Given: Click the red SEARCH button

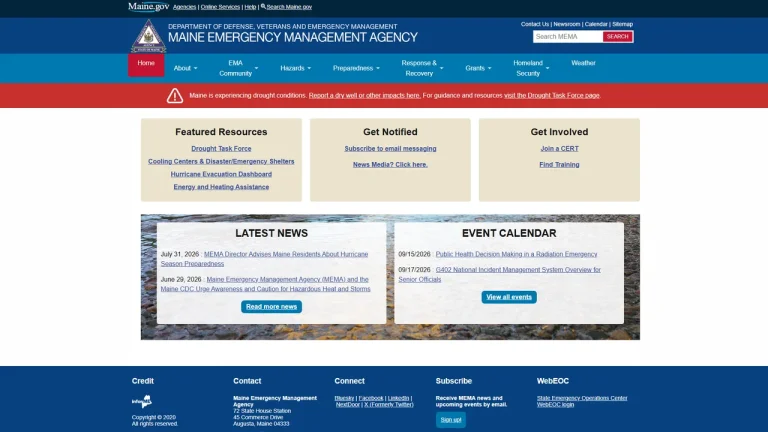Looking at the screenshot, I should click(x=618, y=37).
